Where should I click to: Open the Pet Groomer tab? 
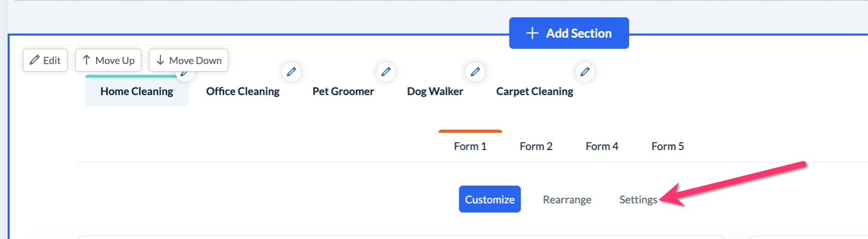click(343, 92)
